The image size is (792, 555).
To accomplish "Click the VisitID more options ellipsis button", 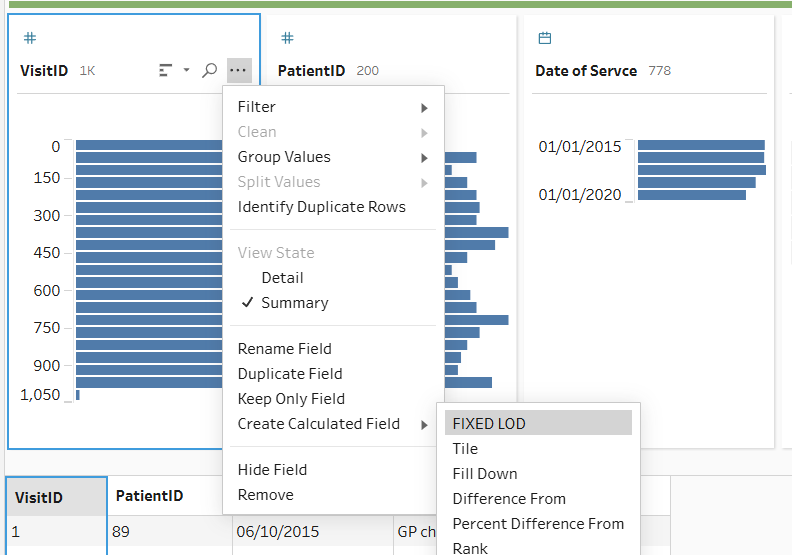I will (238, 70).
